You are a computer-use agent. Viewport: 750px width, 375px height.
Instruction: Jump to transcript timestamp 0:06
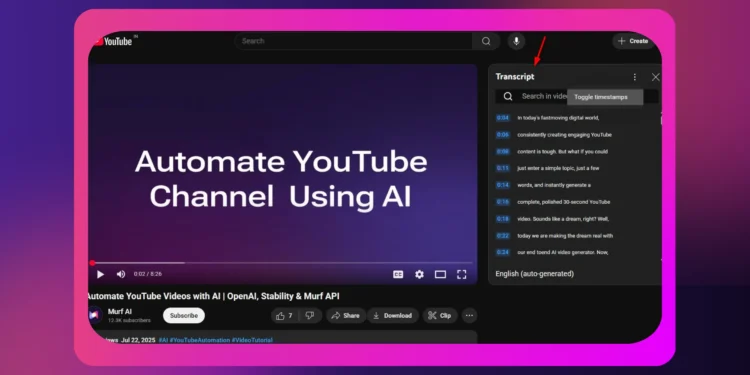click(503, 135)
